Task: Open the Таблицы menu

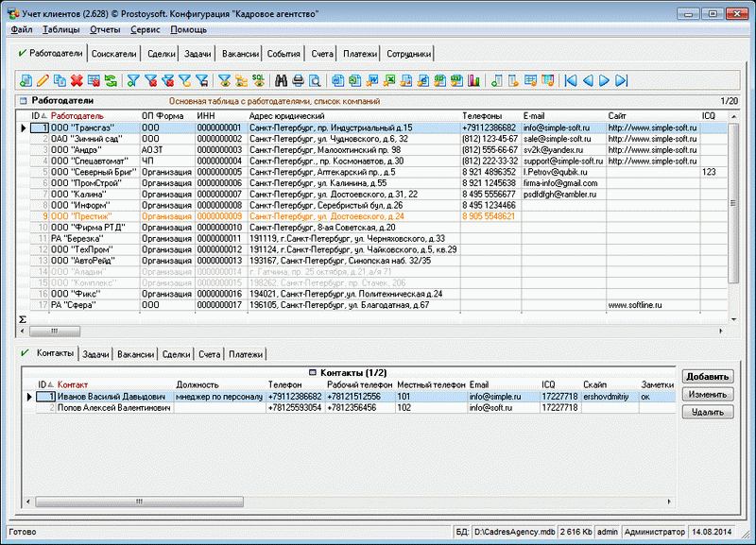Action: (61, 30)
